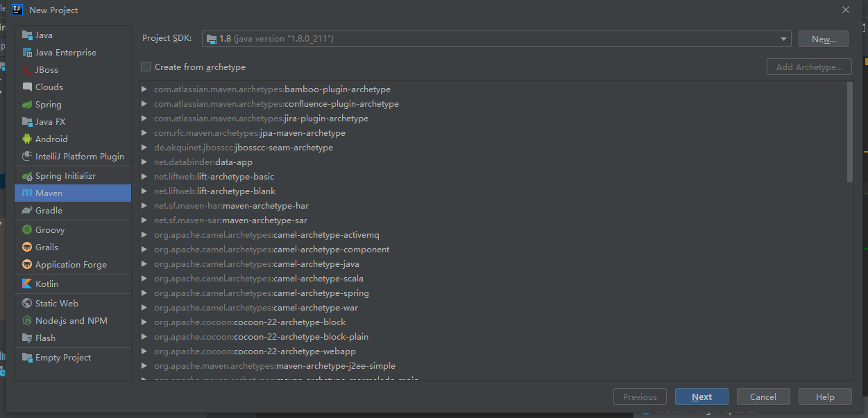Click the New... SDK button
The width and height of the screenshot is (868, 418).
(824, 39)
